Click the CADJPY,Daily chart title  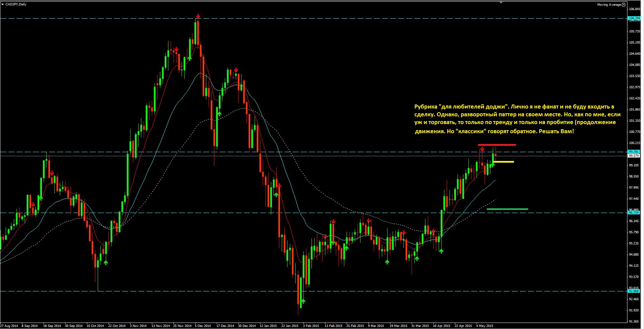point(16,4)
